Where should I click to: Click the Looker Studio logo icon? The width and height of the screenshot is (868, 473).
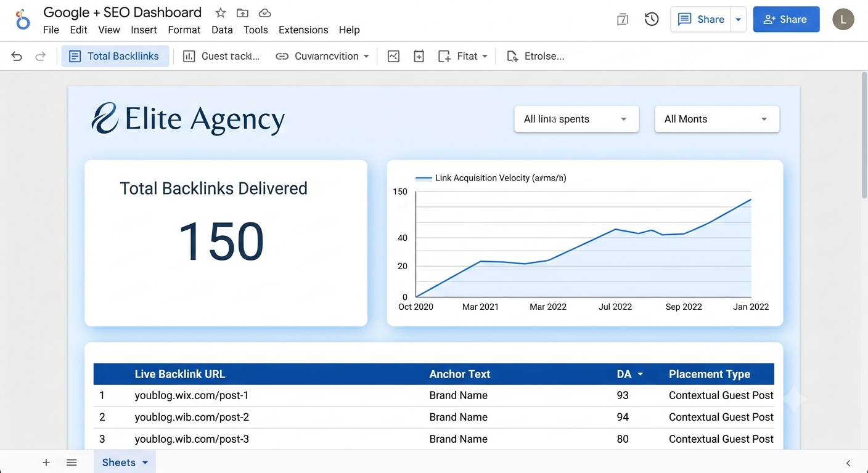pos(22,20)
